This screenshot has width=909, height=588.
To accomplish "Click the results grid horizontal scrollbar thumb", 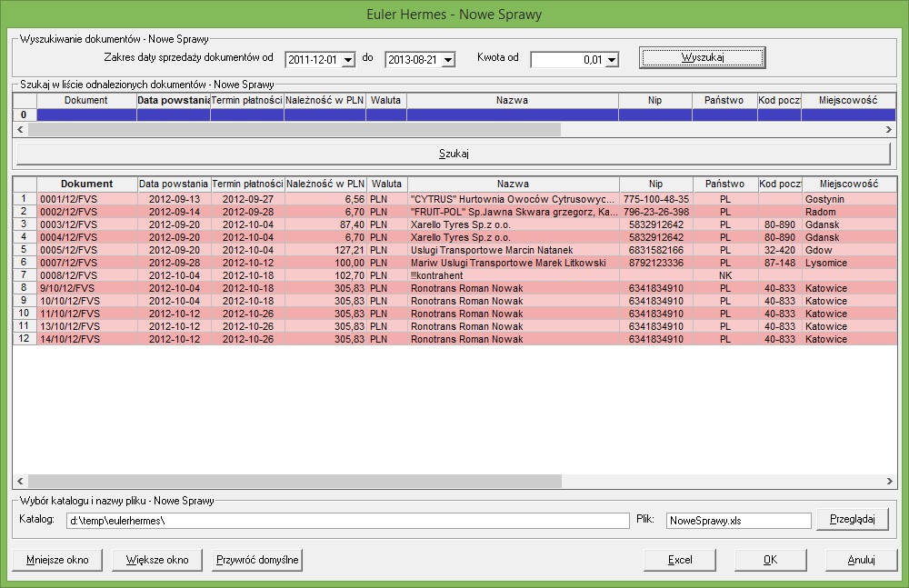I will 295,481.
